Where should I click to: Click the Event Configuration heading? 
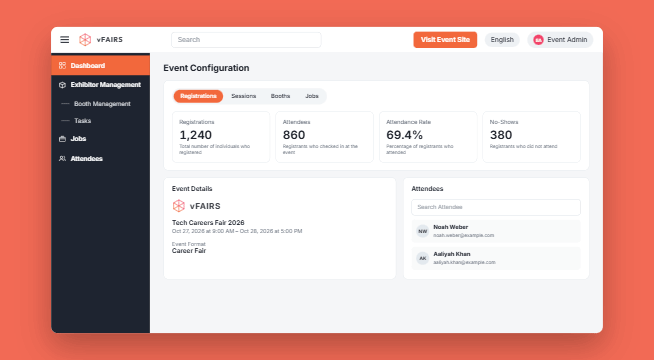click(206, 68)
